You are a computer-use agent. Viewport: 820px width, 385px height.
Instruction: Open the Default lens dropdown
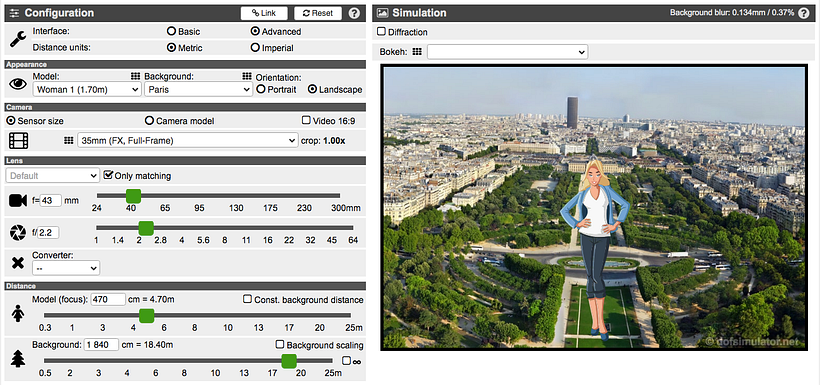52,176
